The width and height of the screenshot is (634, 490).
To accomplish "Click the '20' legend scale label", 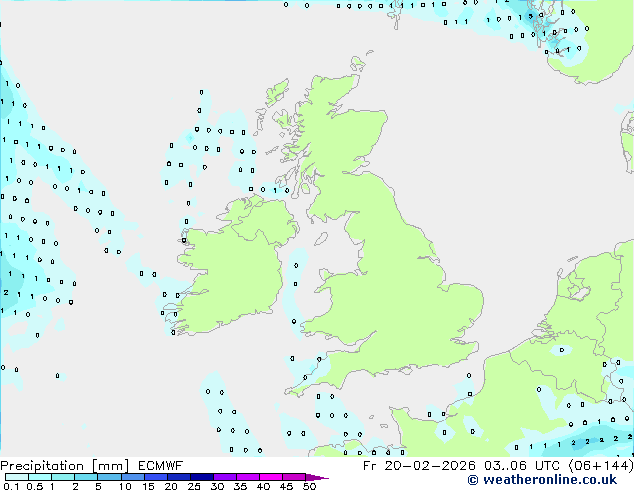I will tap(171, 486).
